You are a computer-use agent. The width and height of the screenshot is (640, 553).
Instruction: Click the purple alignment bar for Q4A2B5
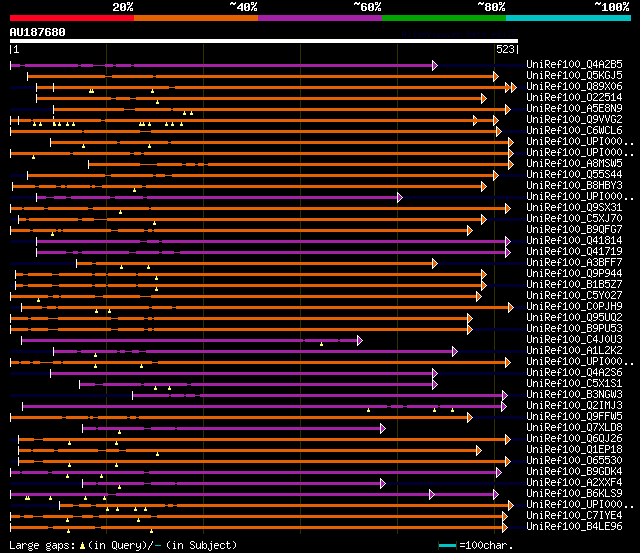(222, 65)
